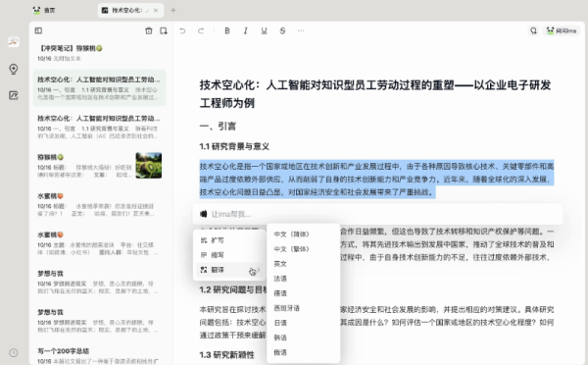Click the 让ima帮我 input field
588x365 pixels.
pyautogui.click(x=377, y=214)
